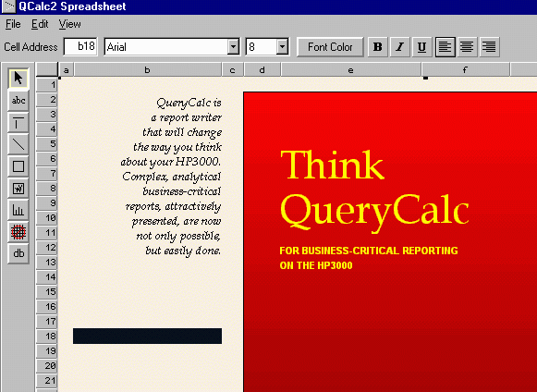The image size is (537, 392).
Task: Click the Font Color button
Action: pos(330,47)
